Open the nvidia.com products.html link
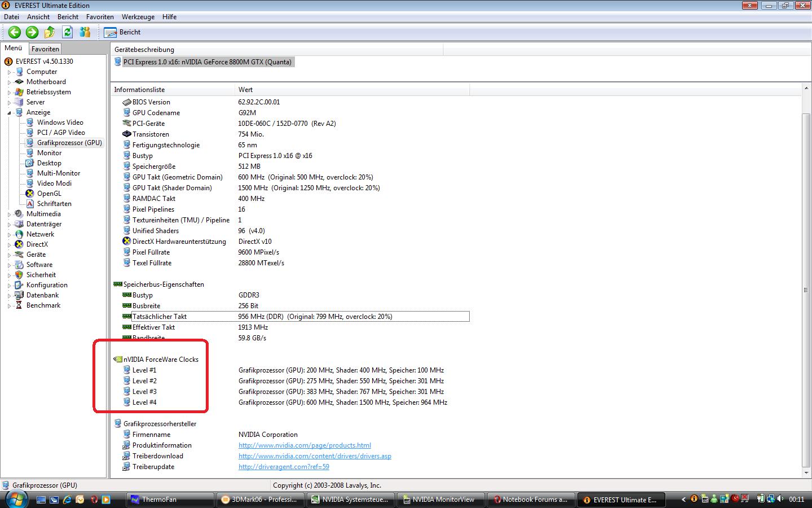The width and height of the screenshot is (812, 508). pyautogui.click(x=304, y=445)
